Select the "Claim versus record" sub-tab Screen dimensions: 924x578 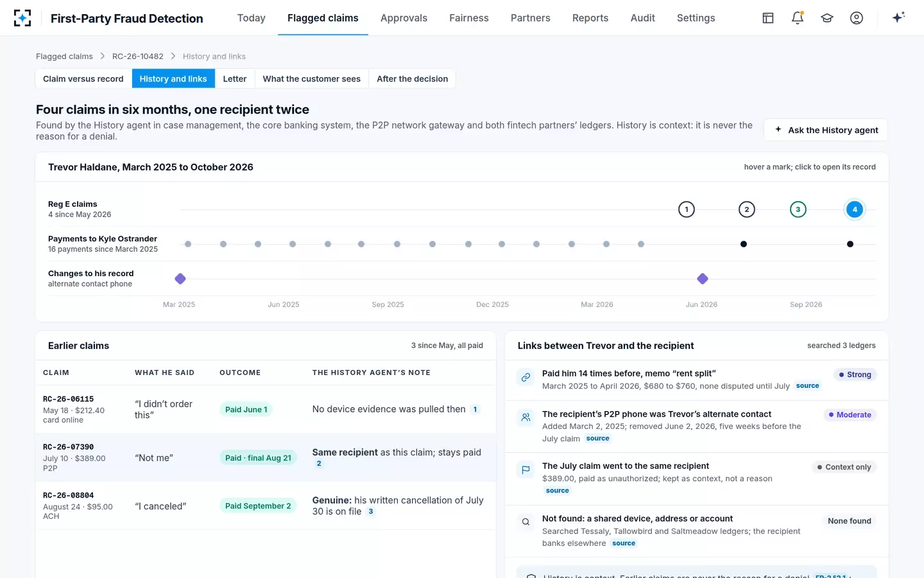[x=83, y=78]
